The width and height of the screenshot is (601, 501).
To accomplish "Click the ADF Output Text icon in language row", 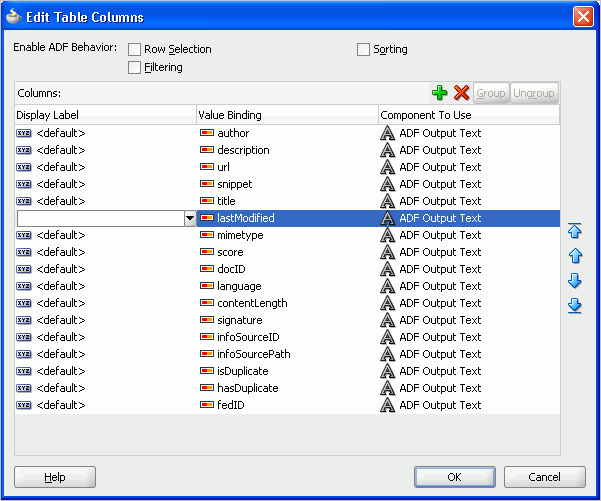I will (388, 286).
